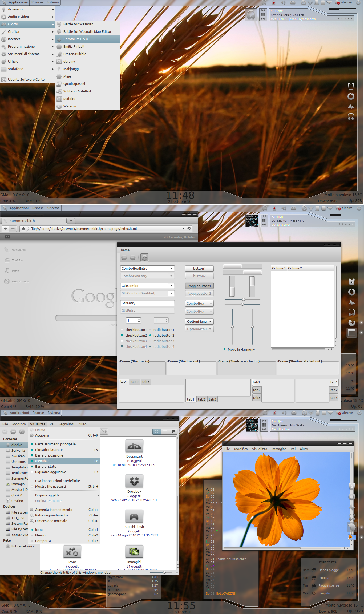
Task: Pause the '50 Hertz' track in the player
Action: point(263,14)
